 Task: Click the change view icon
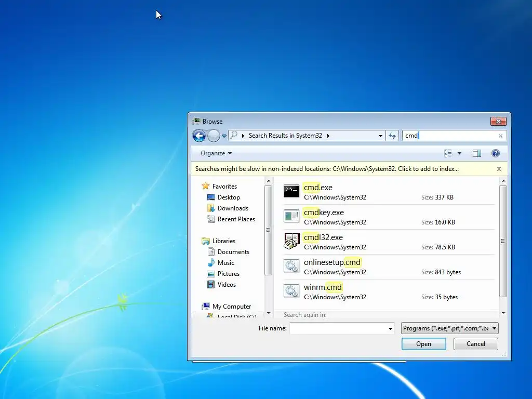point(448,153)
